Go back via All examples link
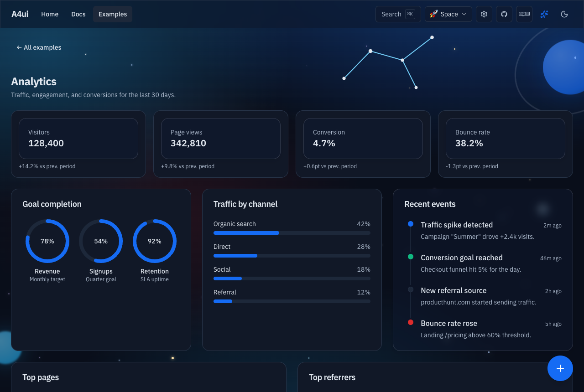 click(x=39, y=47)
